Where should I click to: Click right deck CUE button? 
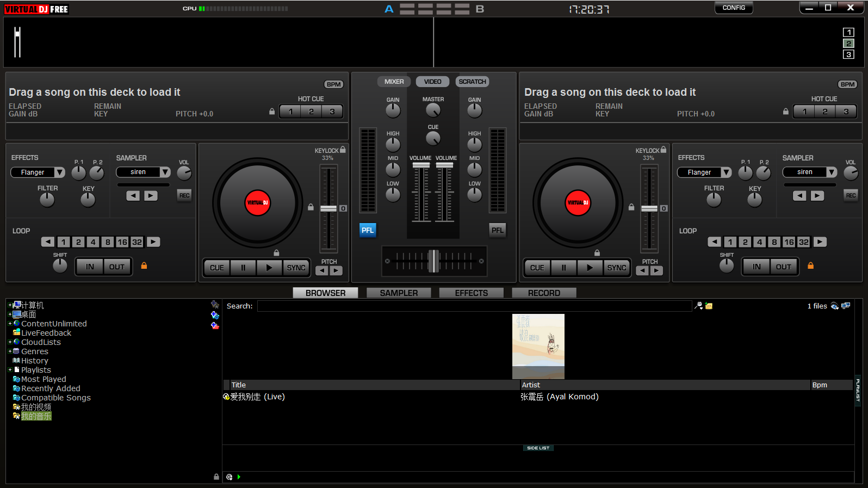pos(537,268)
